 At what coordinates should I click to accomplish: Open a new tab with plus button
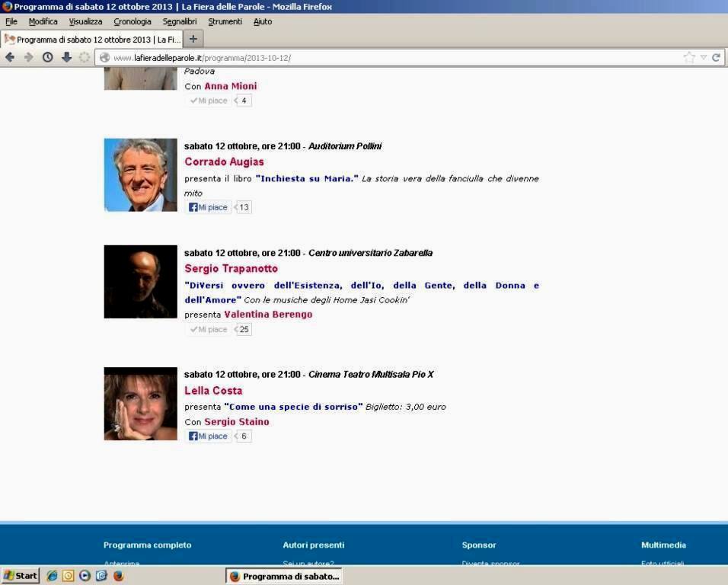pyautogui.click(x=193, y=38)
